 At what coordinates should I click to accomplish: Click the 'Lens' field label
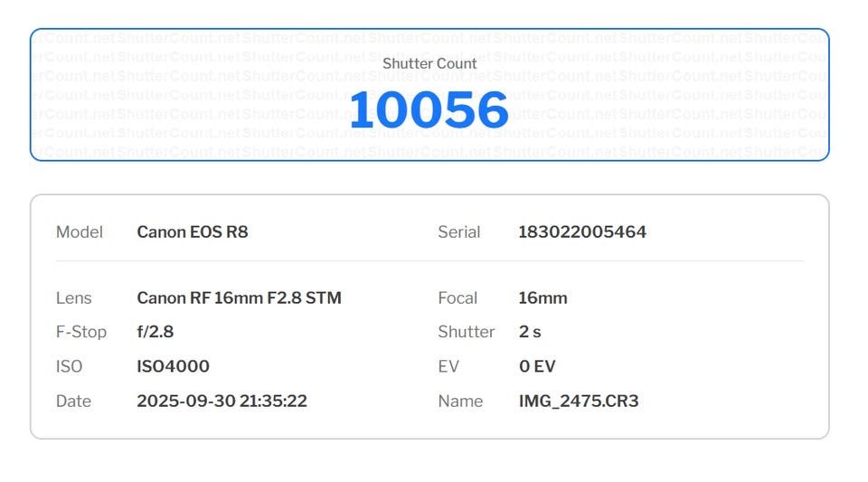tap(73, 298)
